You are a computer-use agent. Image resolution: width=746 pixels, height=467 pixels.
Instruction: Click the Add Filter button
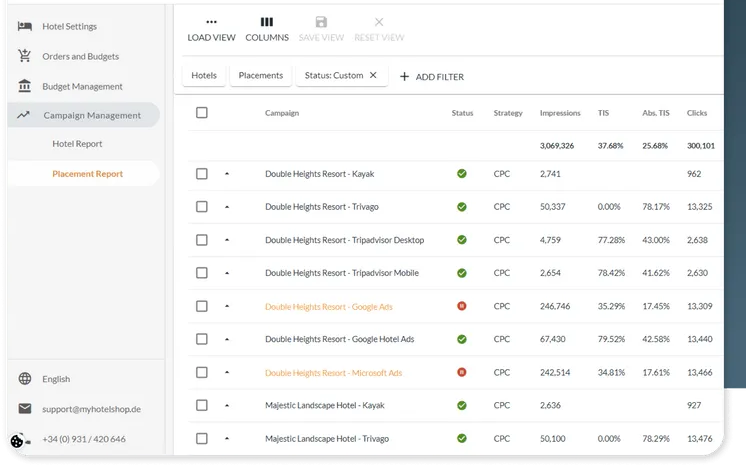(432, 76)
